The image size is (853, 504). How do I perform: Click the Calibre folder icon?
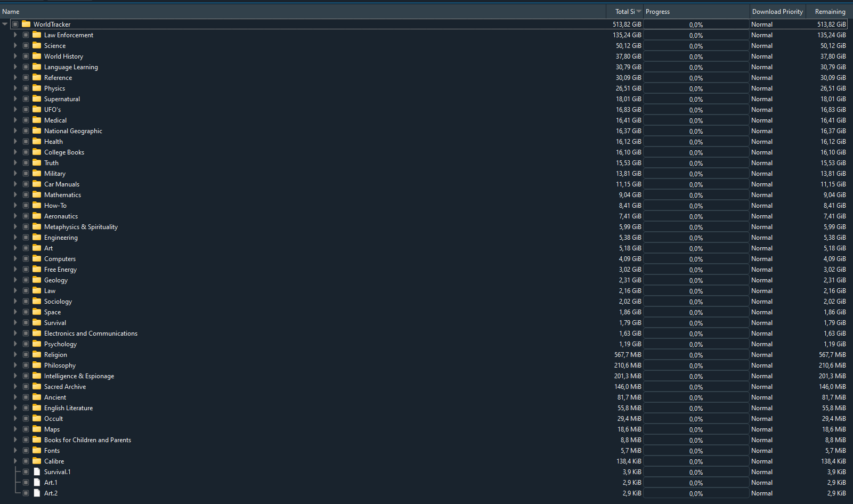pos(37,461)
